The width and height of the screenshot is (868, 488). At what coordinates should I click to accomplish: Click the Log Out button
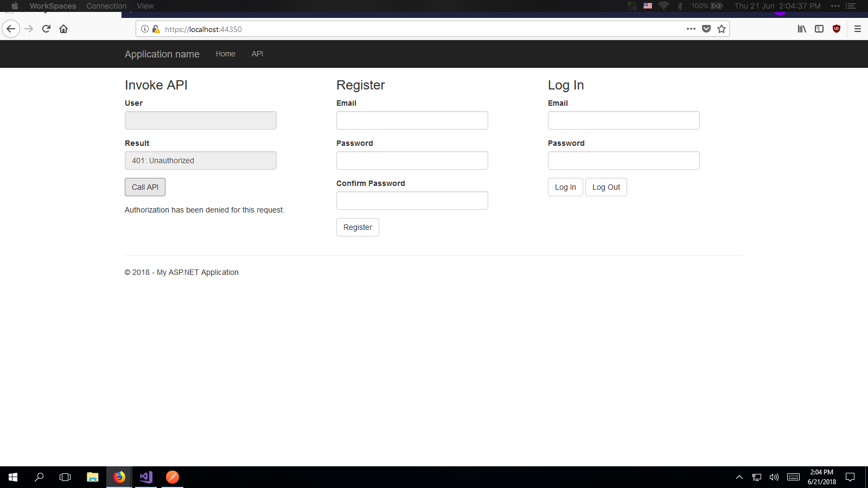coord(606,187)
